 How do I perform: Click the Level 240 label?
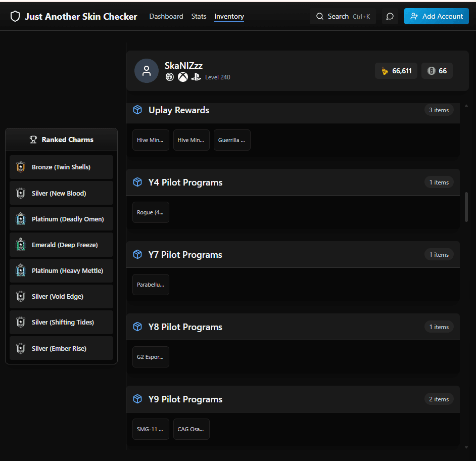(218, 77)
